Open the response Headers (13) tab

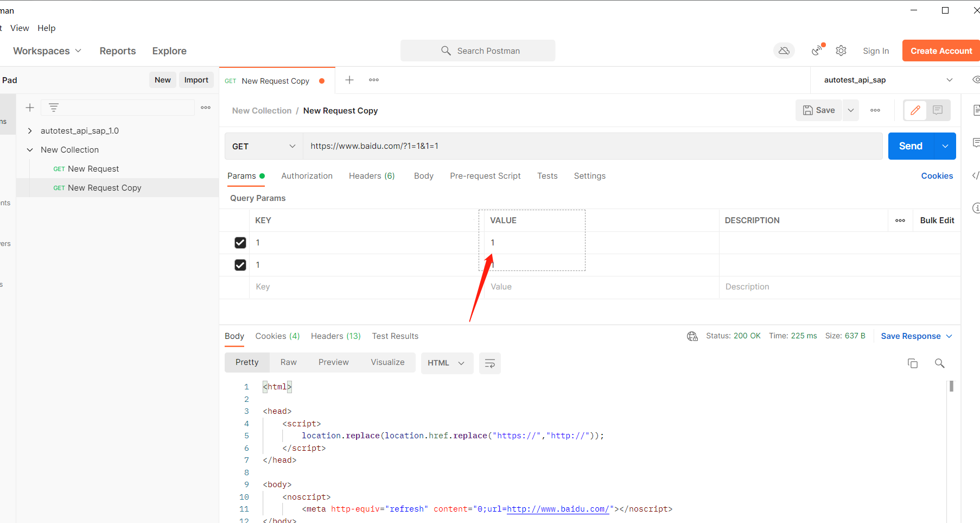(336, 336)
